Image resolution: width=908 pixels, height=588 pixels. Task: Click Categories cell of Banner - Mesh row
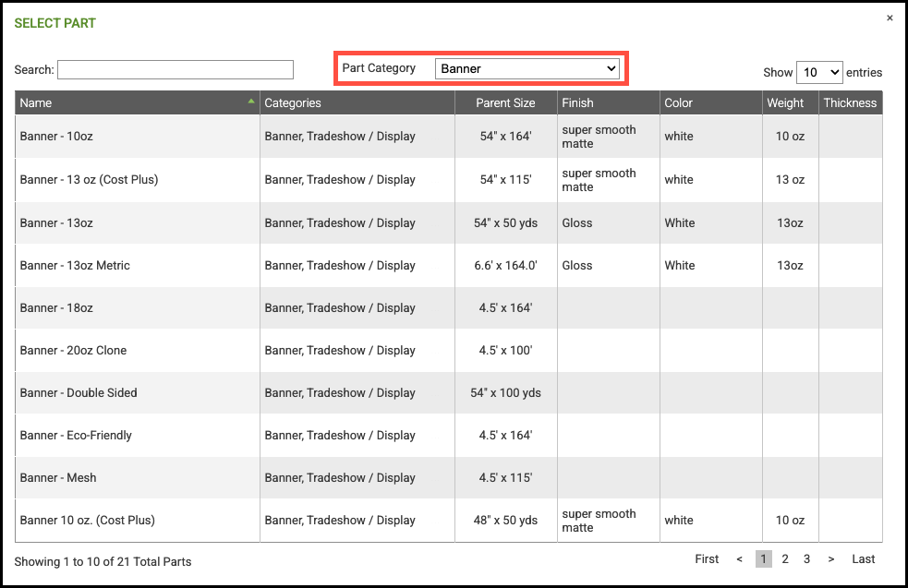[x=357, y=477]
